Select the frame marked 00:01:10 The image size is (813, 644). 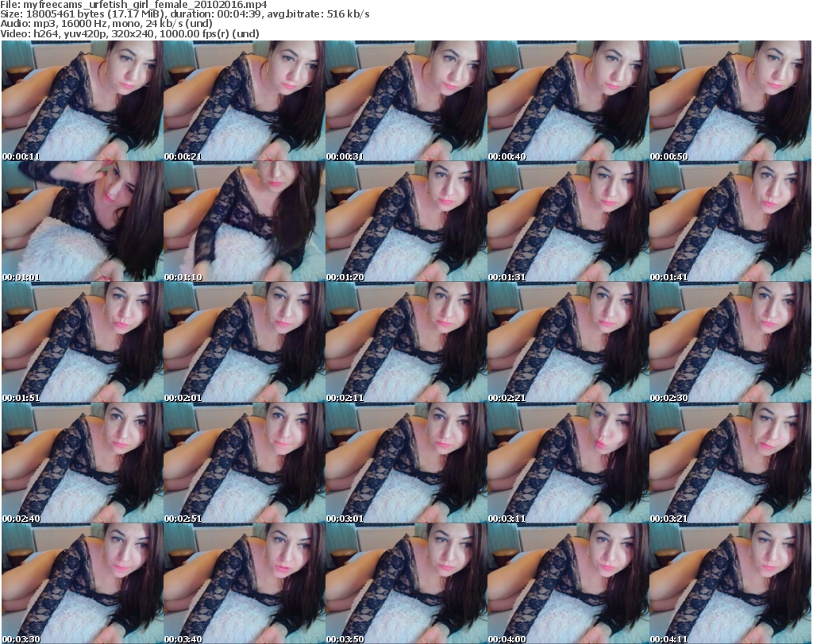245,222
